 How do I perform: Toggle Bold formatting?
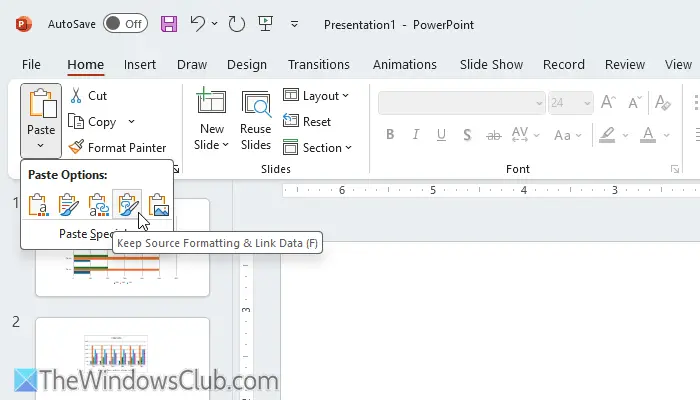390,134
